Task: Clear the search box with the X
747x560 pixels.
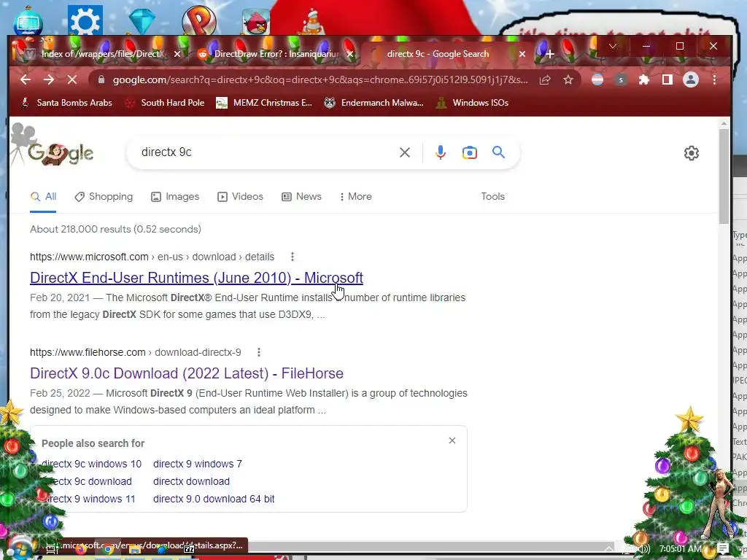Action: click(404, 152)
